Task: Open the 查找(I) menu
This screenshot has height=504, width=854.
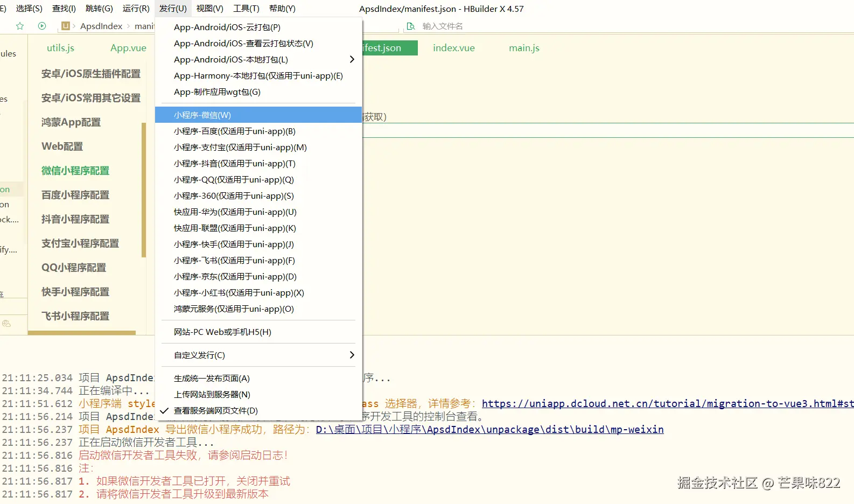Action: tap(64, 9)
